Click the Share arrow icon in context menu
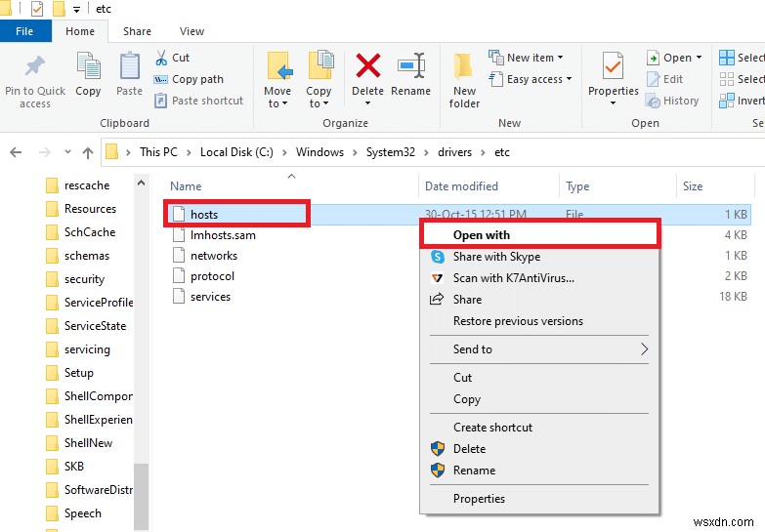The height and width of the screenshot is (532, 765). pyautogui.click(x=437, y=299)
